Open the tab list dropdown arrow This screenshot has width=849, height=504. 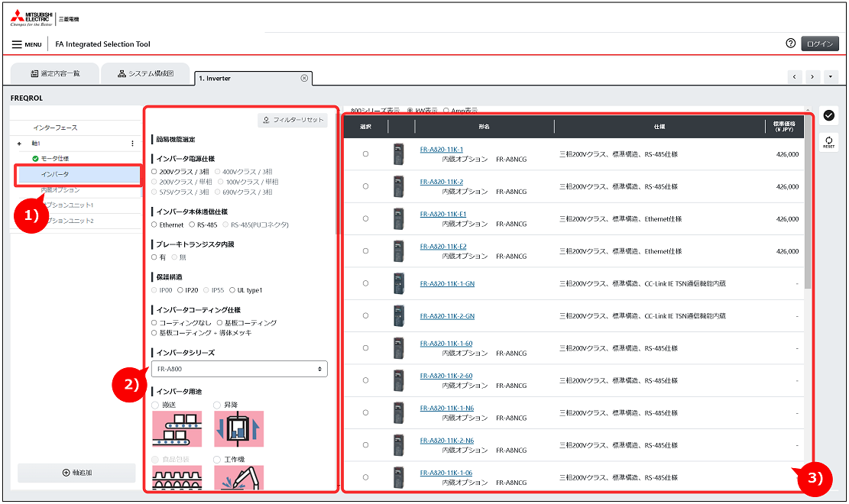click(831, 77)
